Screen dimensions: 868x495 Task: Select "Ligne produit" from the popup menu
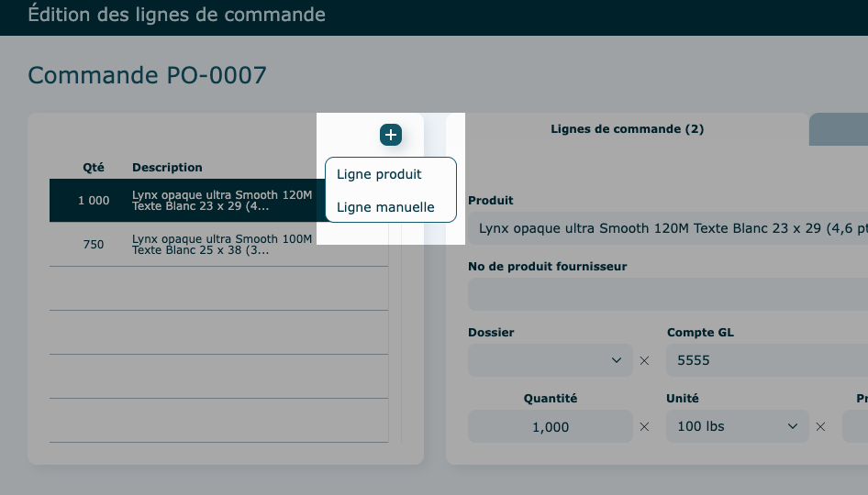pyautogui.click(x=379, y=174)
